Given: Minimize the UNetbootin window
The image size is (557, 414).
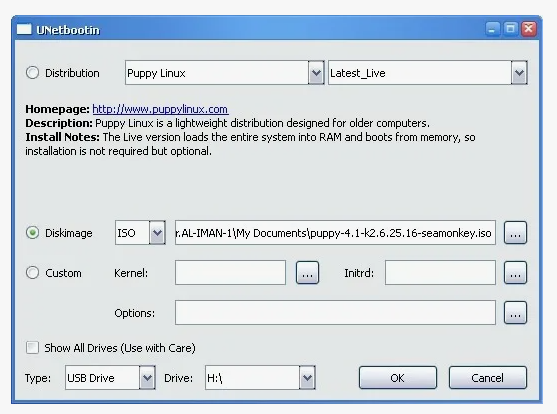Looking at the screenshot, I should pos(492,29).
